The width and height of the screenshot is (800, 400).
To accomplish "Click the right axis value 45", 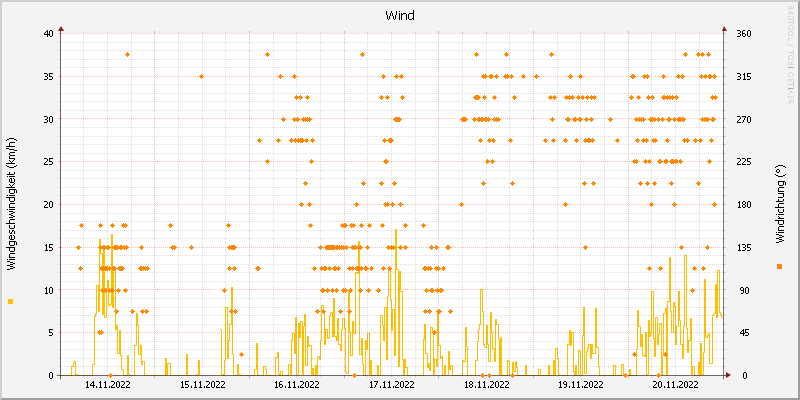I will coord(744,333).
